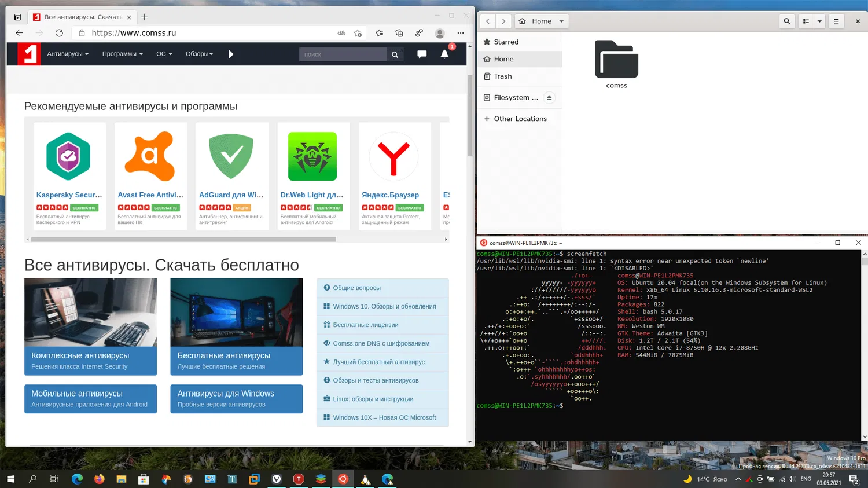Image resolution: width=868 pixels, height=488 pixels.
Task: Open the Edge Favorites list icon
Action: click(379, 33)
